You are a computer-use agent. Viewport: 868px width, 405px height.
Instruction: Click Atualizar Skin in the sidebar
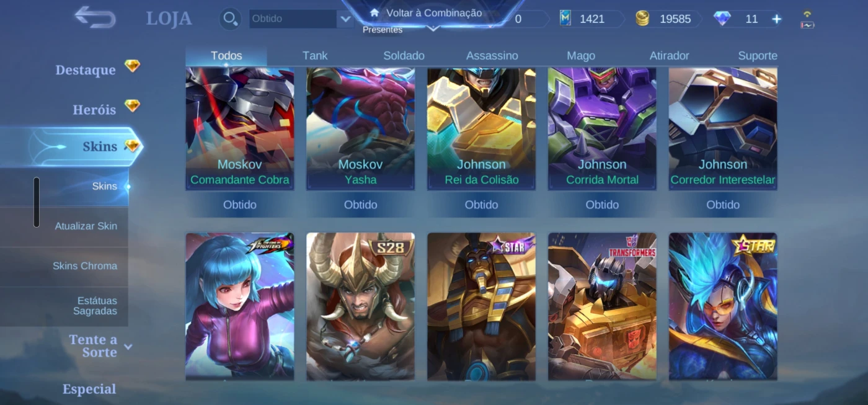tap(86, 226)
